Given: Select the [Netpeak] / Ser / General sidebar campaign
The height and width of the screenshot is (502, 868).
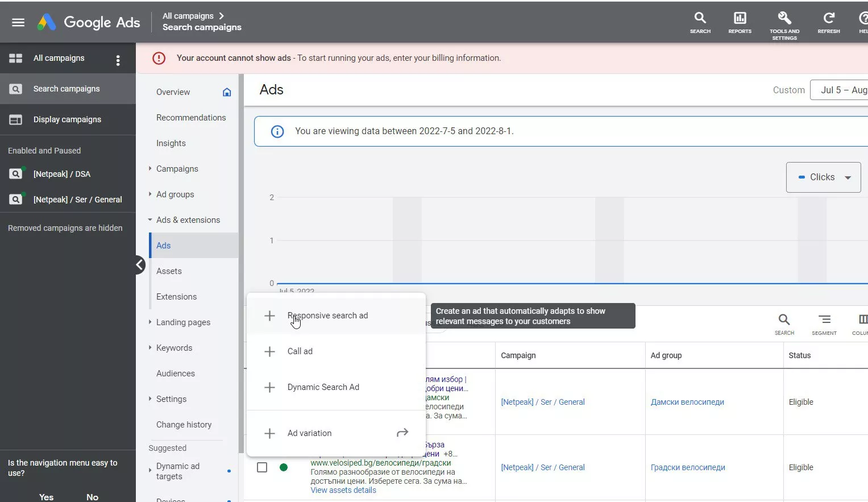Looking at the screenshot, I should (77, 200).
